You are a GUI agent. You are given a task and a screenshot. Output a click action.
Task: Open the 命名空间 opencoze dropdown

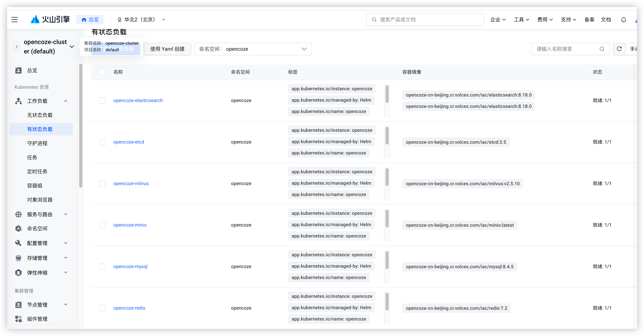(x=253, y=49)
